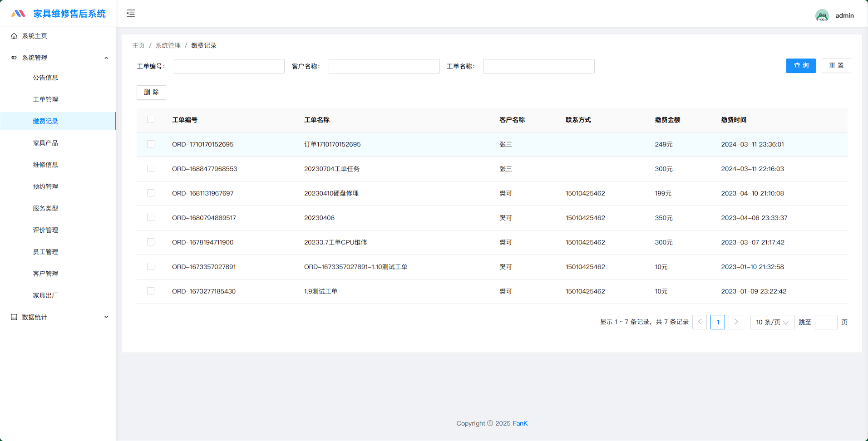Screen dimensions: 868x441
Task: Click the FanK copyright link
Action: pyautogui.click(x=520, y=423)
